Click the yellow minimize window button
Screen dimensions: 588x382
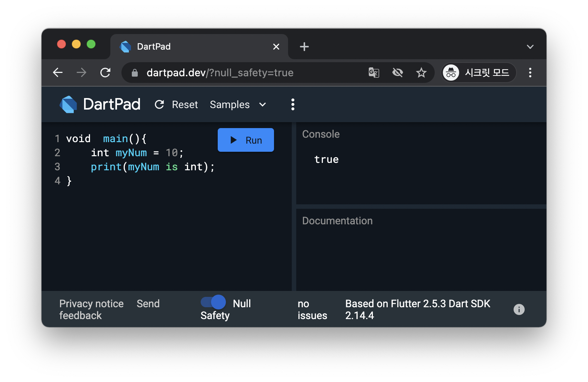pos(76,44)
